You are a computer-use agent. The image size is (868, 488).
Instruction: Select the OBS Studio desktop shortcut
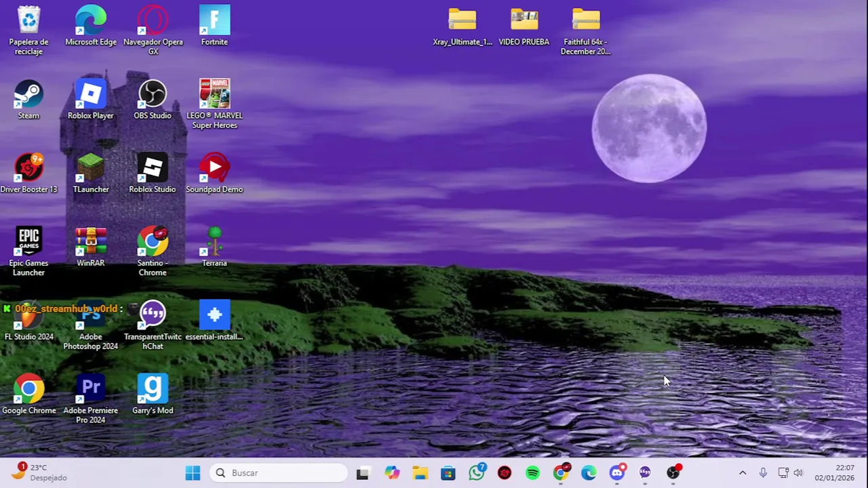pos(153,100)
